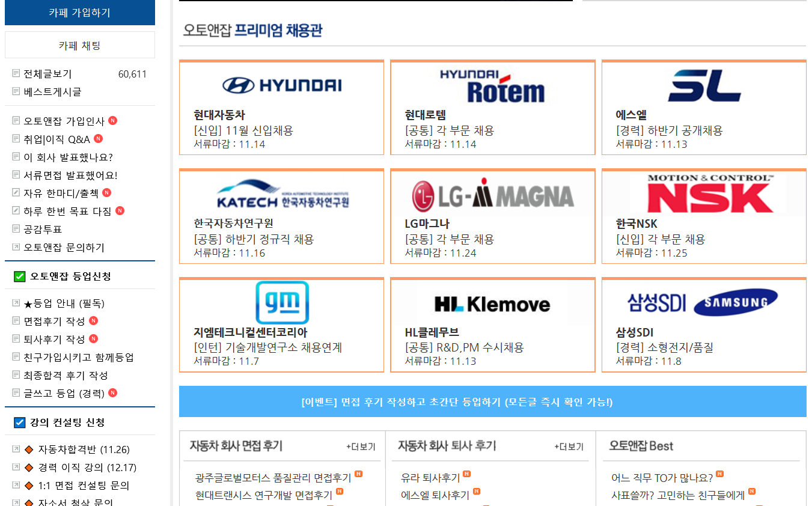
Task: Open 지엠테크니컬센터코리아 인턴 채용 posting
Action: point(267,347)
